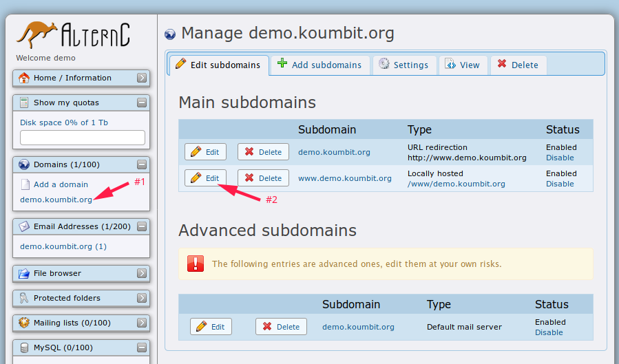
Task: Click the Protected folders icon
Action: [x=24, y=298]
